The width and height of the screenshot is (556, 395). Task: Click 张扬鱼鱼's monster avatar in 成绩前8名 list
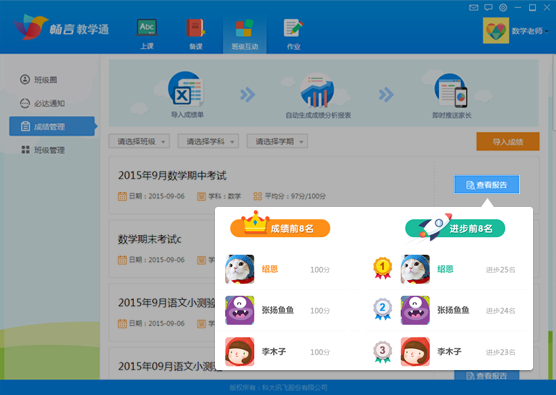coord(240,310)
